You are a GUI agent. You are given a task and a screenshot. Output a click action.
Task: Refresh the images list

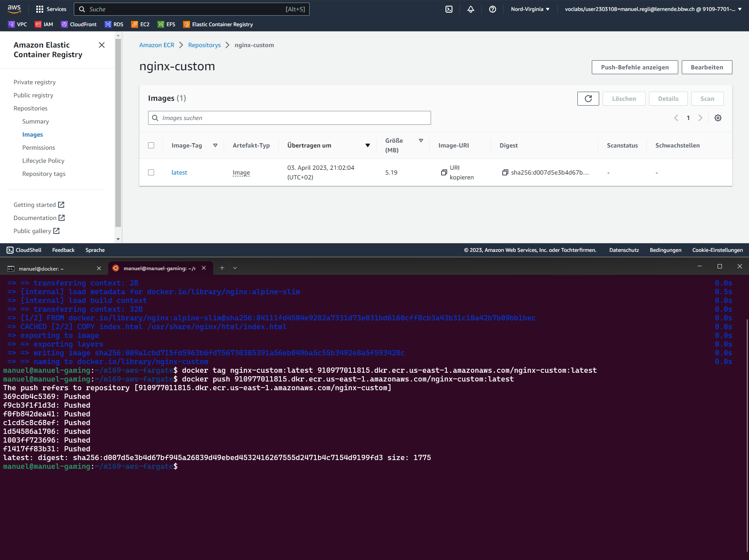(x=588, y=99)
